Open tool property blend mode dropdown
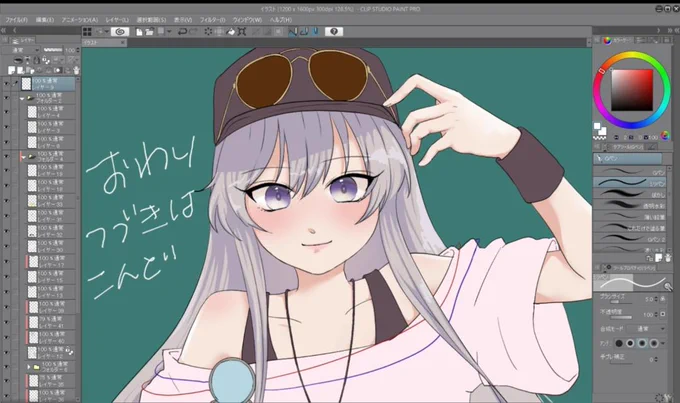Screen dimensions: 680x403 (647, 329)
